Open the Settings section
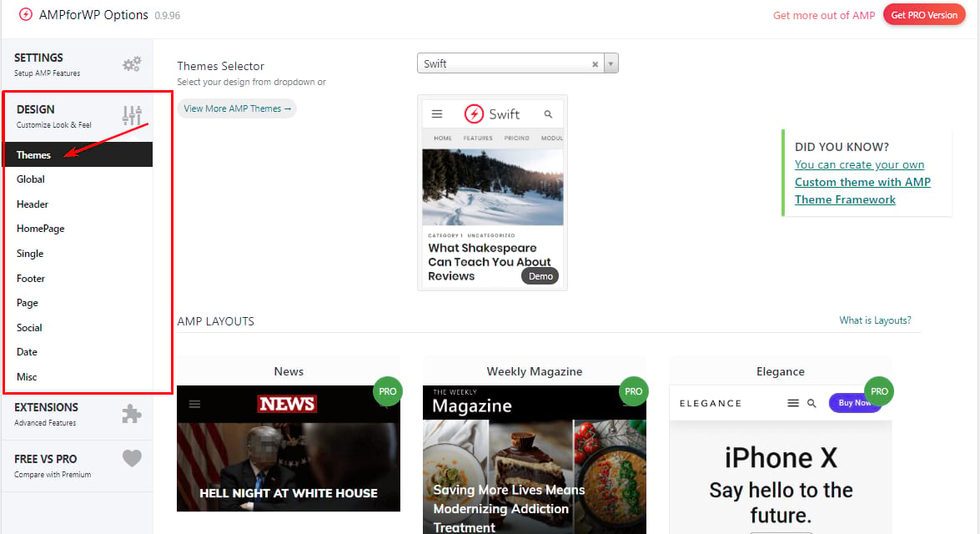This screenshot has height=534, width=980. (78, 64)
